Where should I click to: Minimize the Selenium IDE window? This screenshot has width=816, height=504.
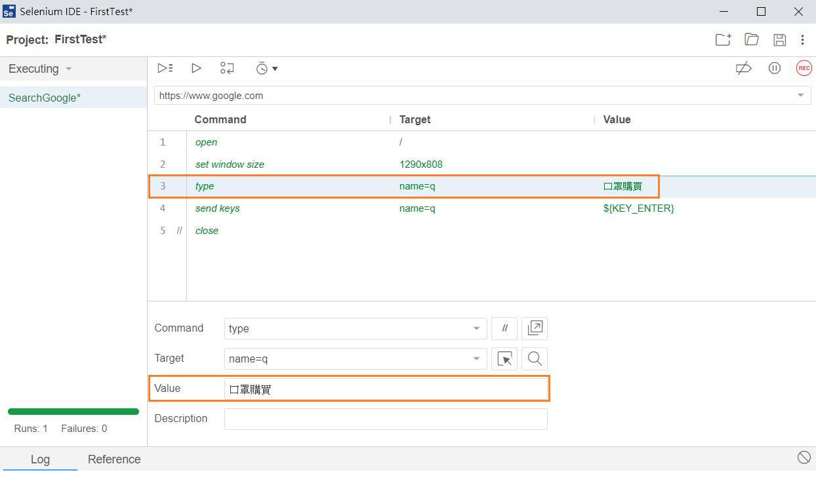click(724, 12)
